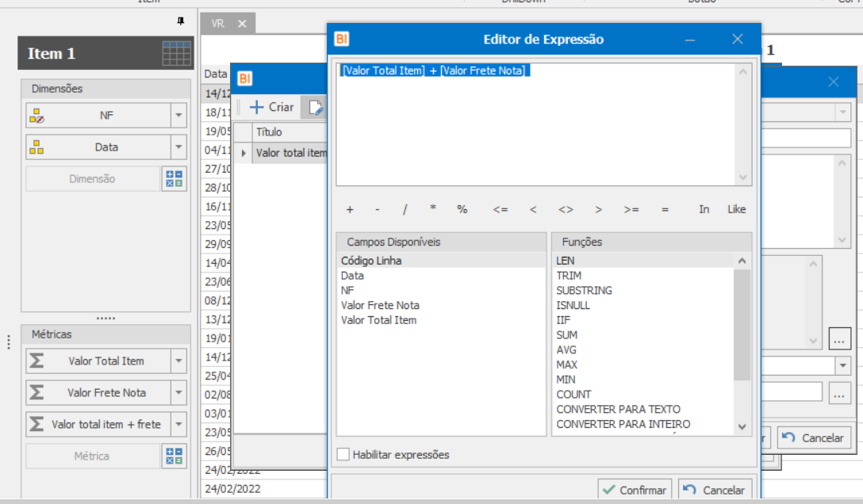
Task: Click the Data dimension icon
Action: click(x=36, y=147)
